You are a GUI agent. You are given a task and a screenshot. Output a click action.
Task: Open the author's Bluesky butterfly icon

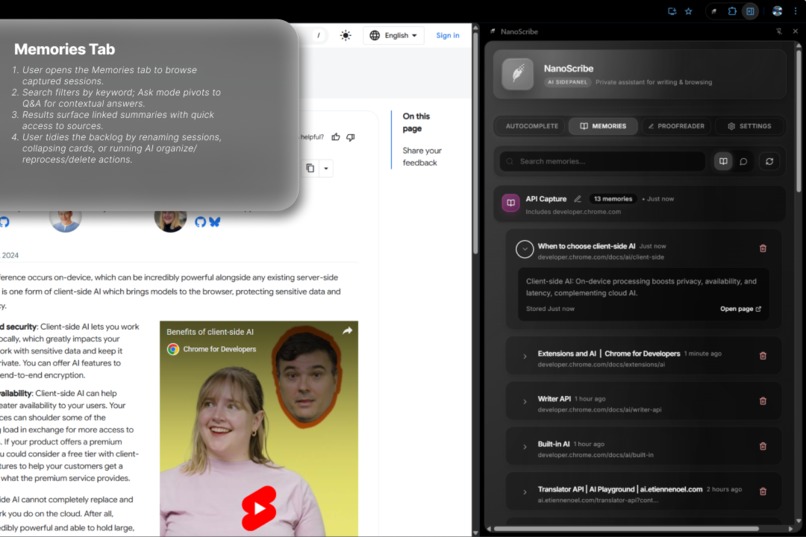coord(214,222)
